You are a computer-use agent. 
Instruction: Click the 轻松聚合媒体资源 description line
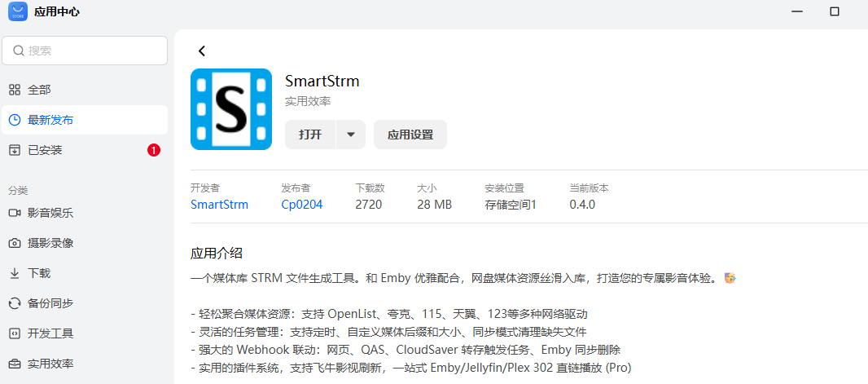[x=388, y=314]
